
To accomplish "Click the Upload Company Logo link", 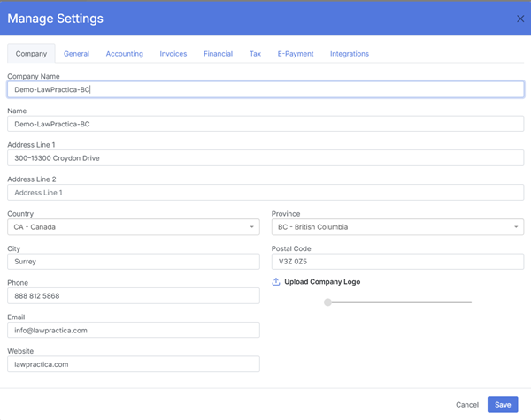I will [322, 282].
